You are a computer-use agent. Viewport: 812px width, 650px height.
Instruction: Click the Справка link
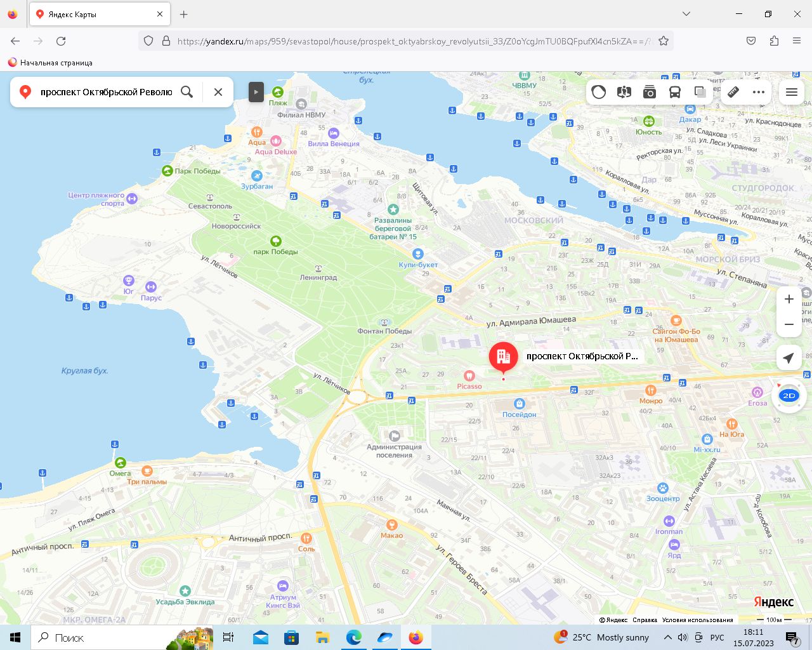point(645,620)
